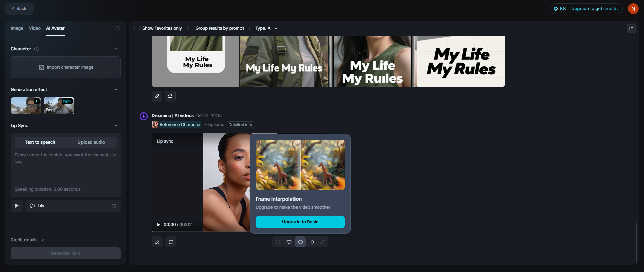This screenshot has height=272, width=644.
Task: Open the first My Life My Rules image
Action: pos(196,61)
